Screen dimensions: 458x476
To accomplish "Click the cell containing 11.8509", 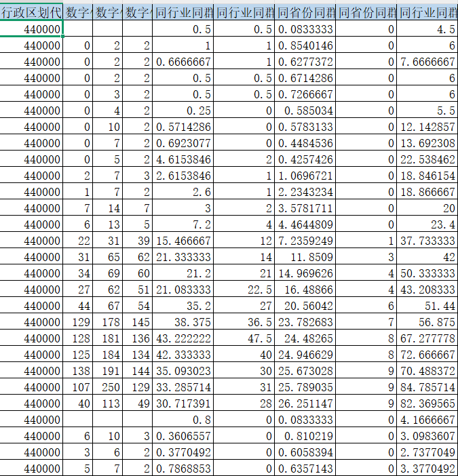I will [305, 257].
